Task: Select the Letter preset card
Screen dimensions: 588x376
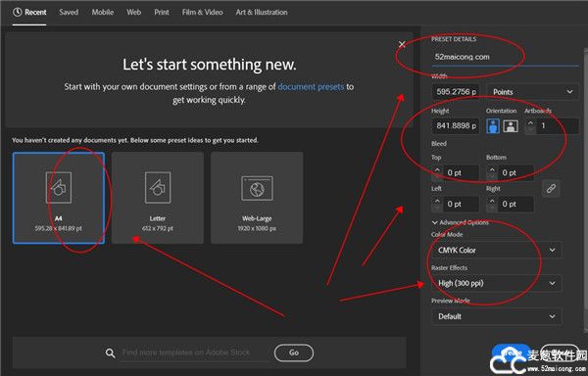Action: [x=158, y=198]
